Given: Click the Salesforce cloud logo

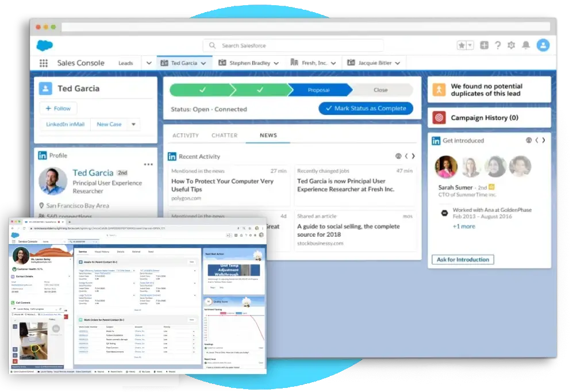Looking at the screenshot, I should [45, 45].
